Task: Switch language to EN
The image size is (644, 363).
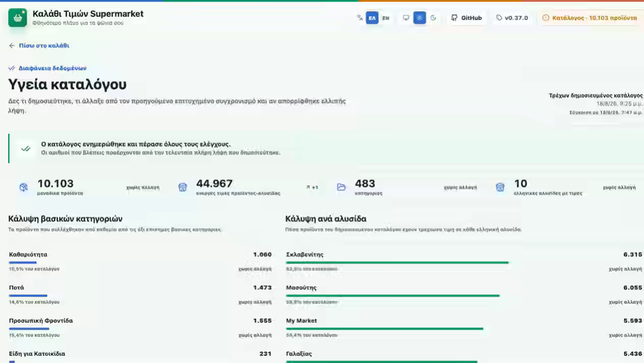Action: coord(386,18)
